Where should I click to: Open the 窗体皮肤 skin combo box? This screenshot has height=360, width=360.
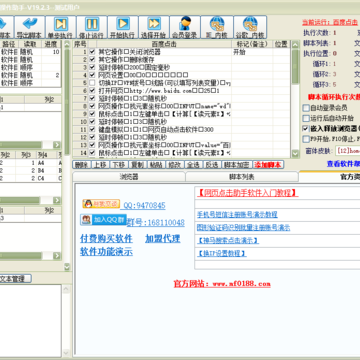(x=347, y=151)
